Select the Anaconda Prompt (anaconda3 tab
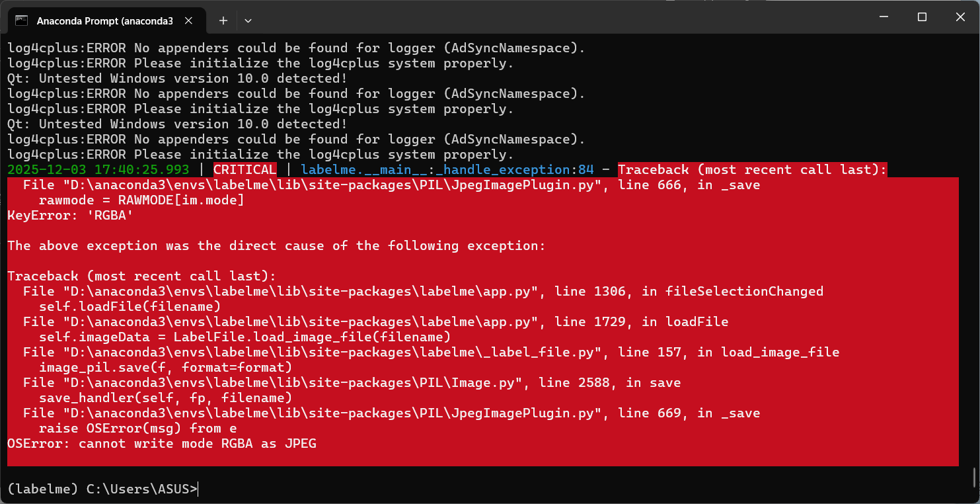 point(104,21)
